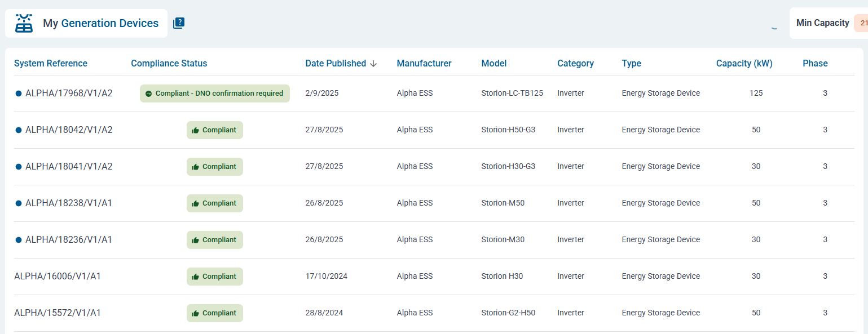Viewport: 868px width, 334px height.
Task: Open system reference ALPHA/18238/V1/A1
Action: 69,203
